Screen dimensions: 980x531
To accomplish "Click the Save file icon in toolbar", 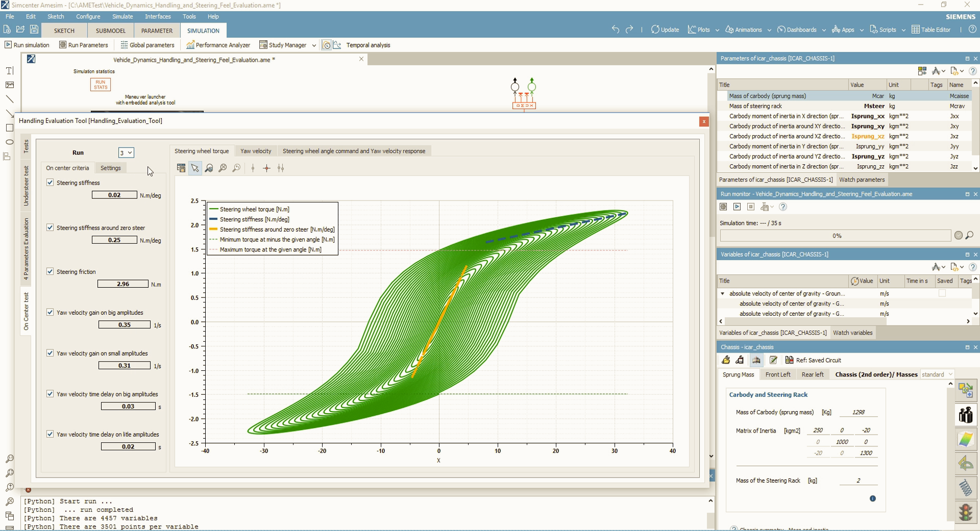I will 34,30.
